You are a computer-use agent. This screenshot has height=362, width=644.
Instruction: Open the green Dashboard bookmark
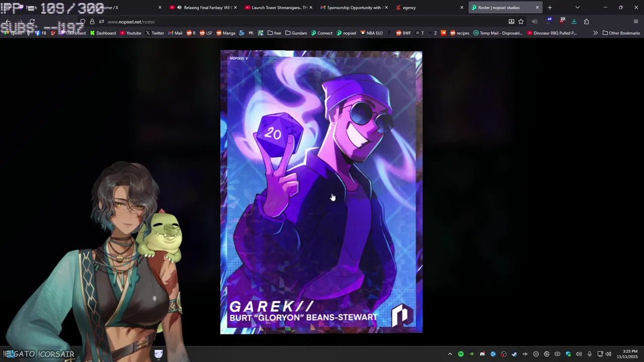103,33
